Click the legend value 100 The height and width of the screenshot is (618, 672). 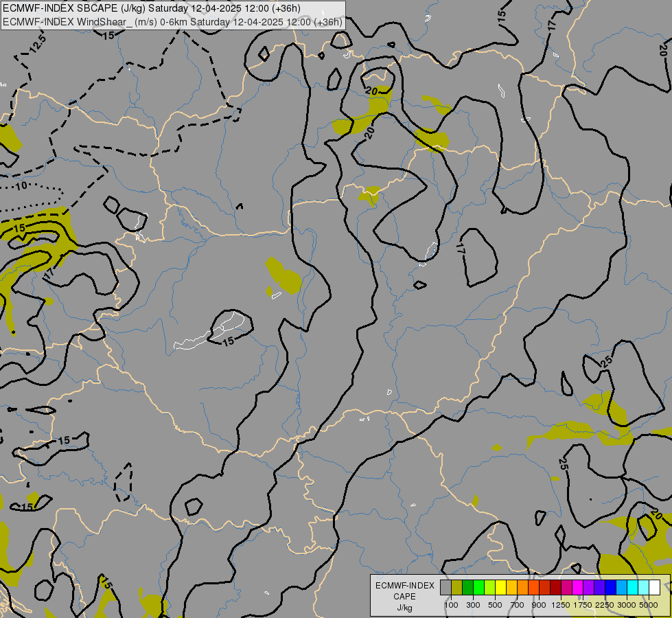pos(451,605)
